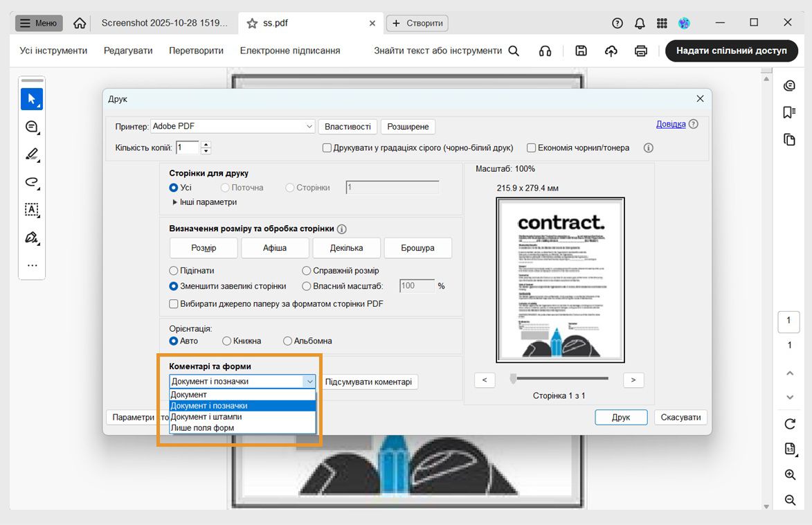Viewport: 812px width, 525px height.
Task: Switch to the 'Перетворити' menu
Action: coord(196,50)
